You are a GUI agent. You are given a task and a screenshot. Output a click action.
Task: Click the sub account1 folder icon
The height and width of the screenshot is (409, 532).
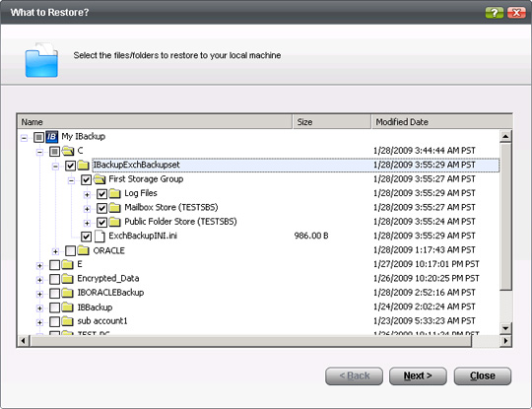[x=68, y=321]
